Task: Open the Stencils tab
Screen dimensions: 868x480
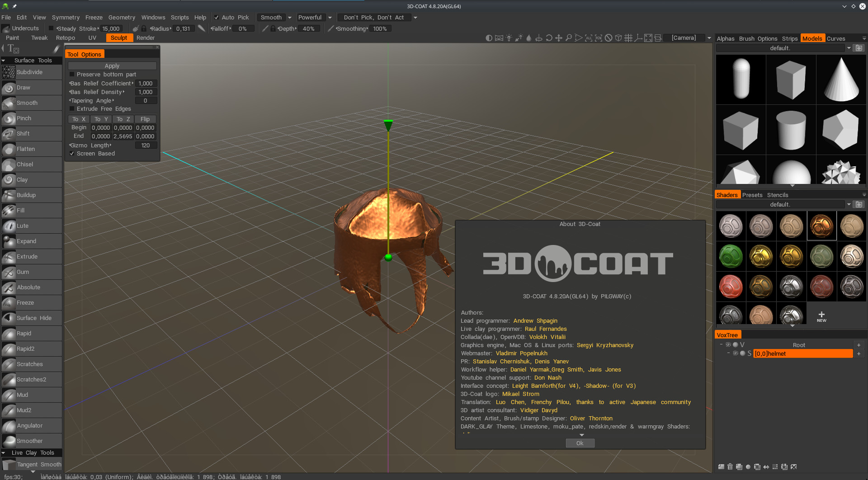Action: click(x=778, y=195)
